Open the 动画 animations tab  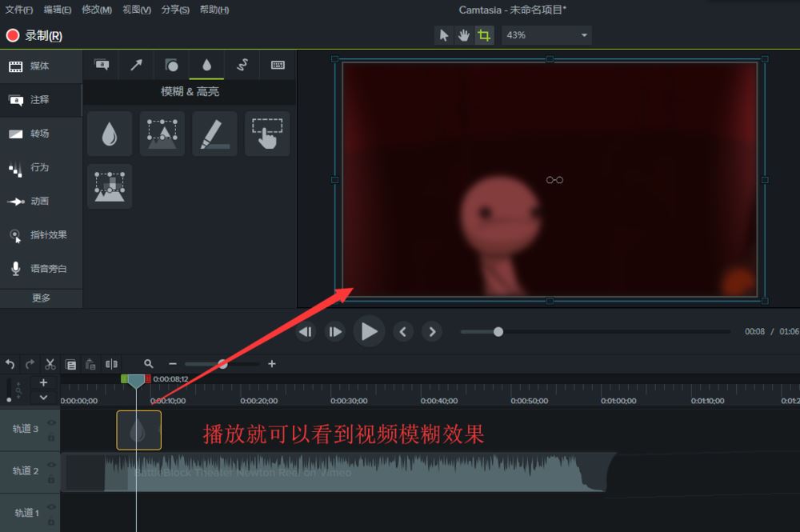coord(41,201)
